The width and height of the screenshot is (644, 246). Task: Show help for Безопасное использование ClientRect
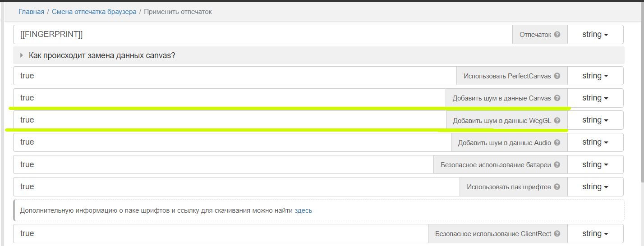(x=557, y=234)
